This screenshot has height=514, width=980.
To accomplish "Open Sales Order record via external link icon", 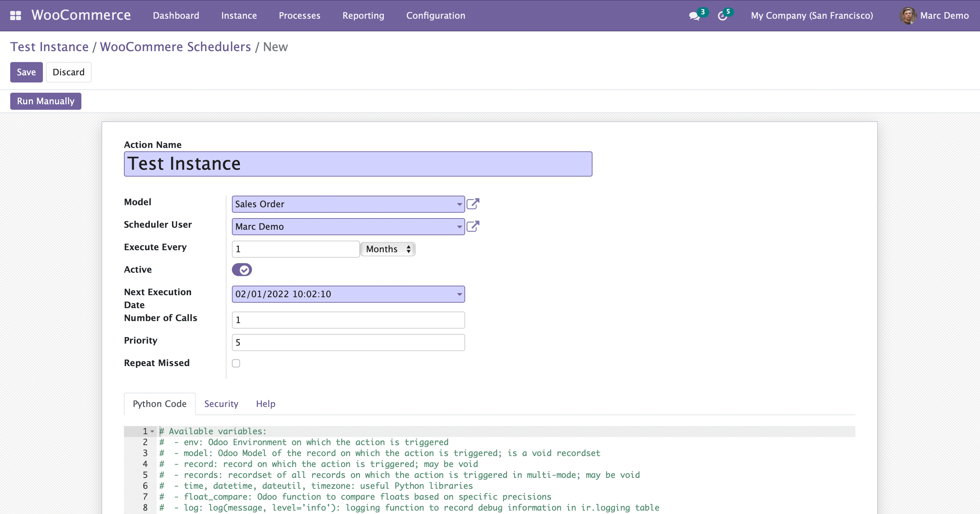I will (x=473, y=204).
